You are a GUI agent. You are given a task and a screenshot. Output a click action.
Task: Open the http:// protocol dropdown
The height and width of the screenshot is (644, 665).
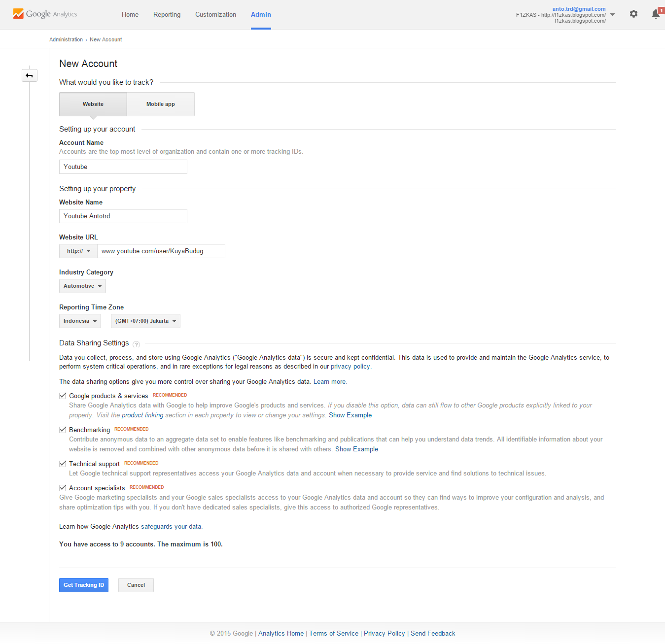pos(77,251)
